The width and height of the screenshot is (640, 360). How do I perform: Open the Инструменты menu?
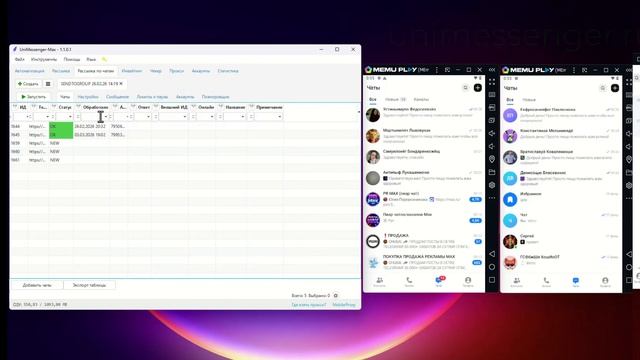44,60
